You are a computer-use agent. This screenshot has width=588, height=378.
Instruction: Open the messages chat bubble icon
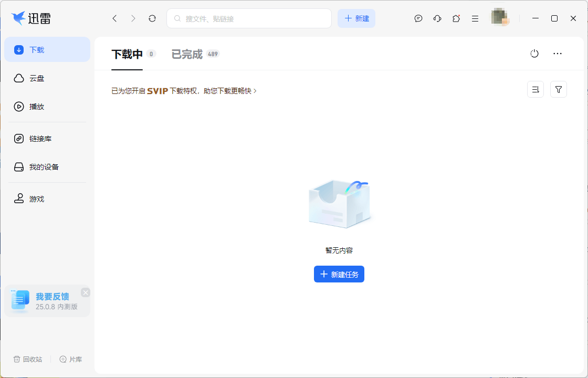[418, 18]
